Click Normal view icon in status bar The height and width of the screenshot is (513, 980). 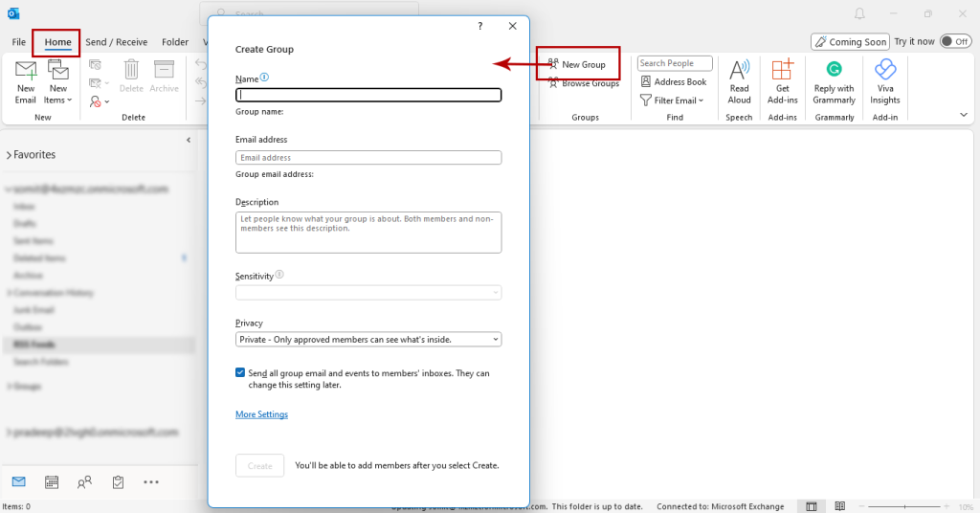812,506
